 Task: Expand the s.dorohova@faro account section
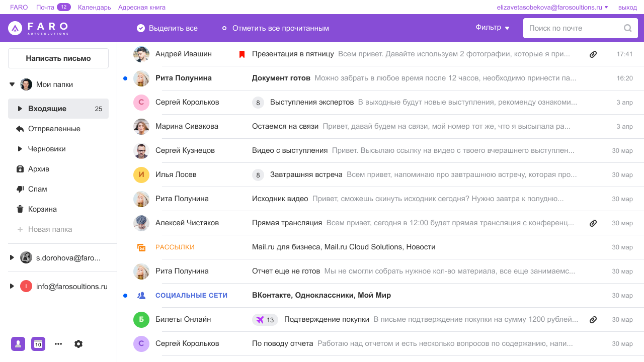tap(12, 257)
